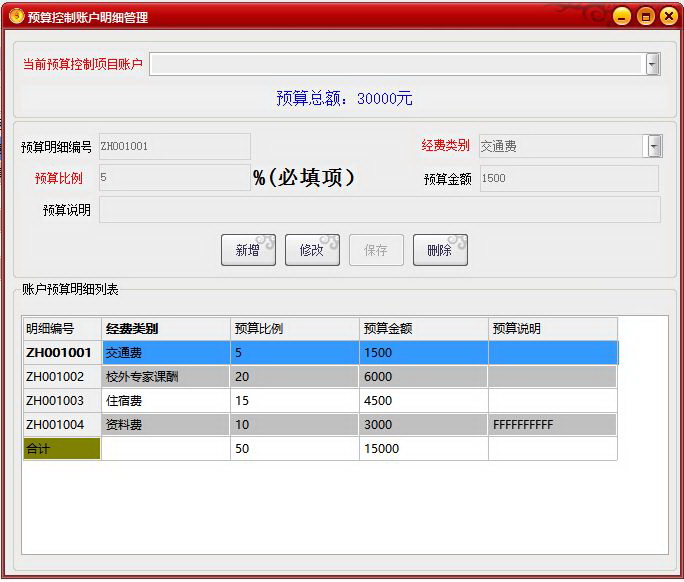Click the 4500 budget amount cell
Viewport: 684px width, 582px height.
pos(424,401)
